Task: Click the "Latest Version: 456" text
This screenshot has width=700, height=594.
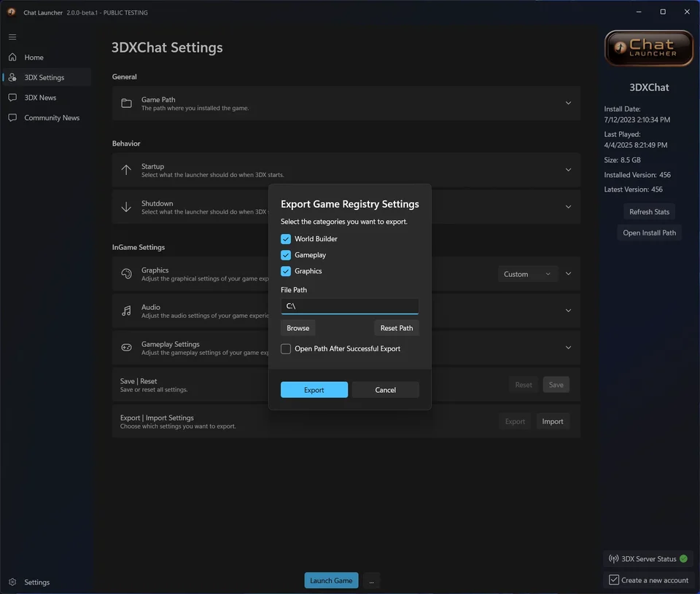Action: point(633,189)
